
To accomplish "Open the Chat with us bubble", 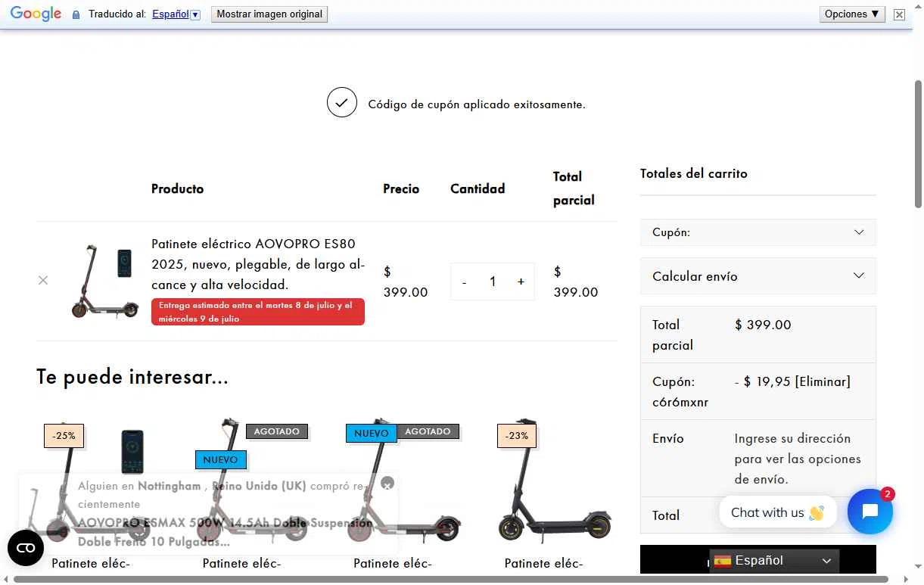I will 778,512.
